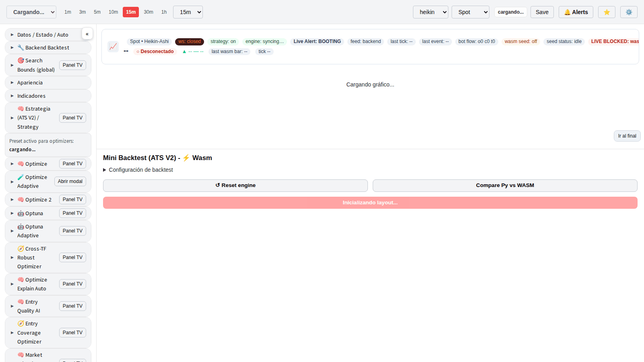Collapse sidebar with the double-chevron icon
644x362 pixels.
coord(87,34)
